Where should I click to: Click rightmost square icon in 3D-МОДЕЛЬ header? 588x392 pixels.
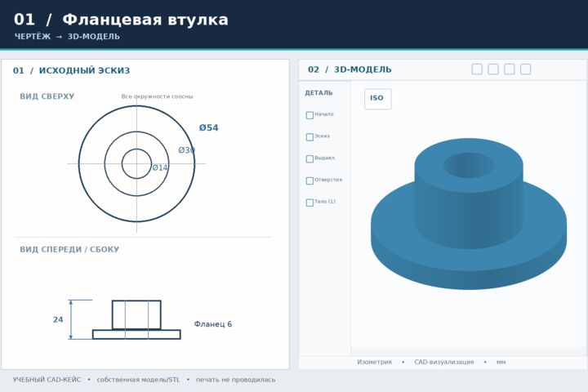pyautogui.click(x=525, y=69)
